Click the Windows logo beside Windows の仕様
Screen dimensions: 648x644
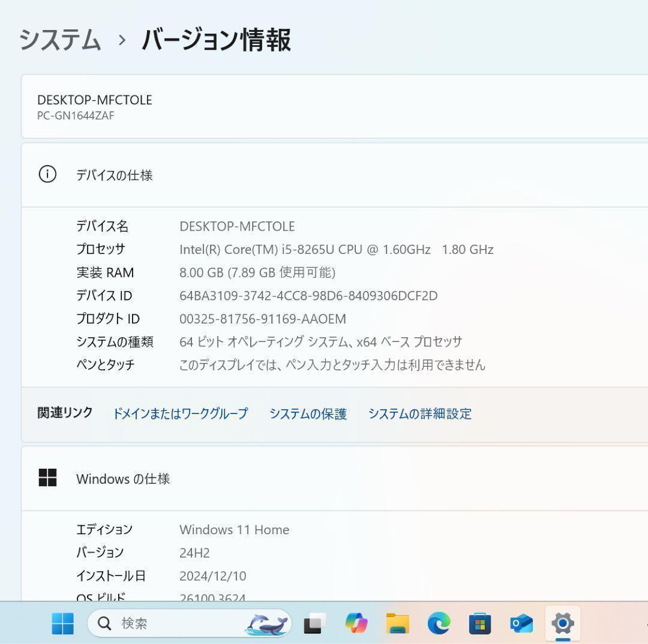[x=48, y=478]
